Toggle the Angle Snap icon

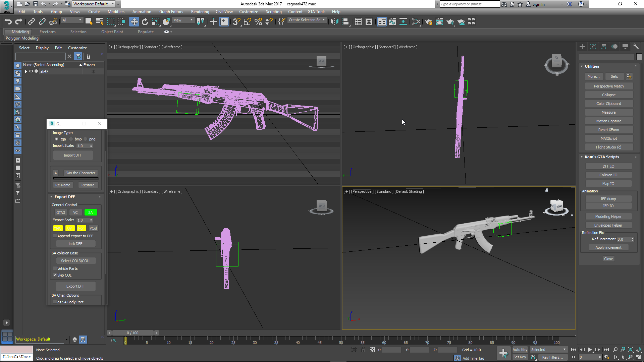coord(248,22)
